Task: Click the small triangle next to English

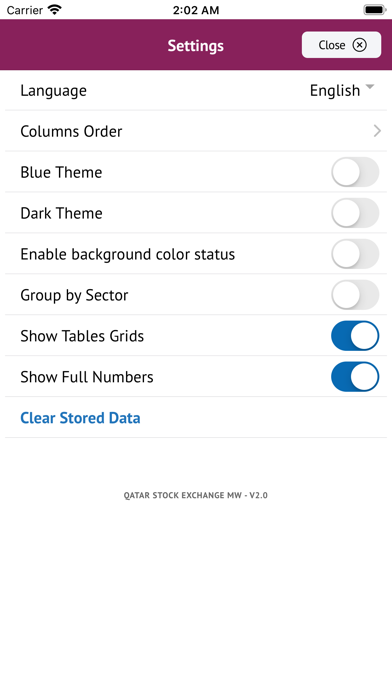Action: tap(370, 87)
